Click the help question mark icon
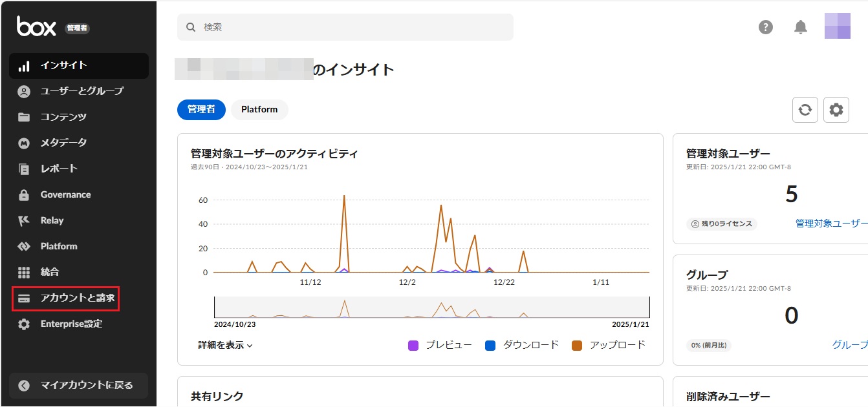868x407 pixels. pyautogui.click(x=766, y=27)
